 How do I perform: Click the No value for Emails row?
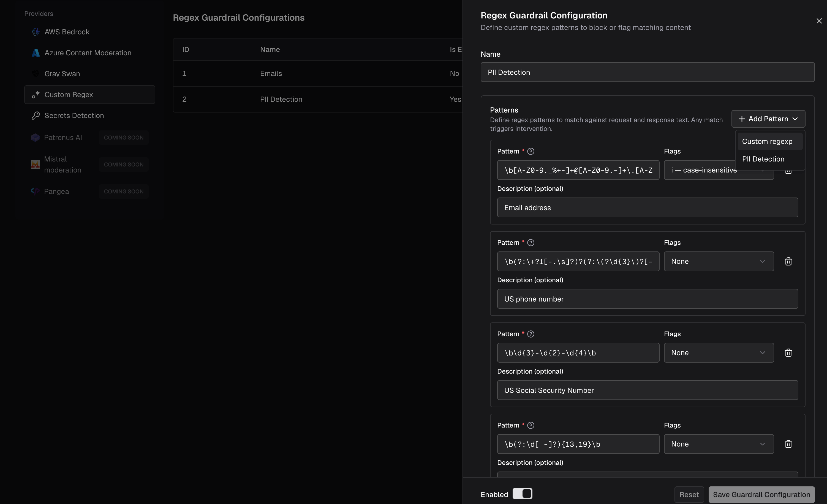pyautogui.click(x=455, y=73)
